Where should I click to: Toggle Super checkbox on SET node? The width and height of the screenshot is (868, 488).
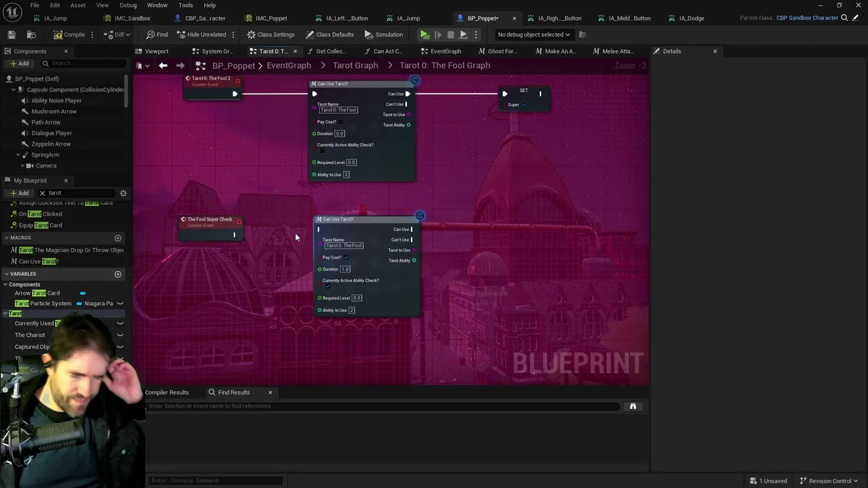pyautogui.click(x=524, y=105)
